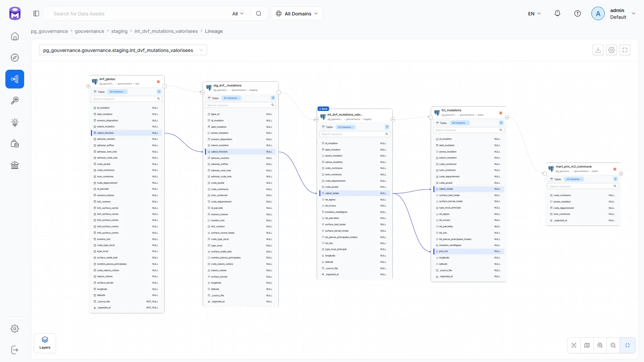Click filter icon on dvf_geoloc node
644x362 pixels.
(159, 92)
